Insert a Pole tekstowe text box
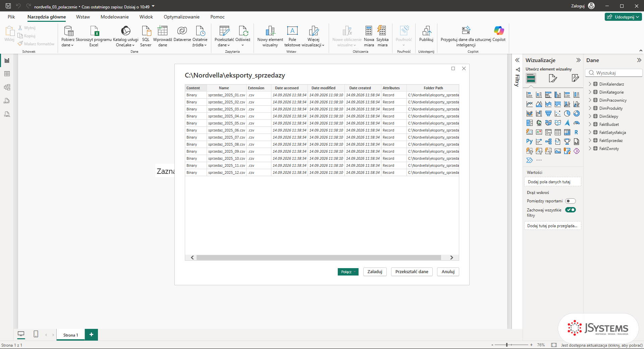This screenshot has width=644, height=349. point(292,36)
